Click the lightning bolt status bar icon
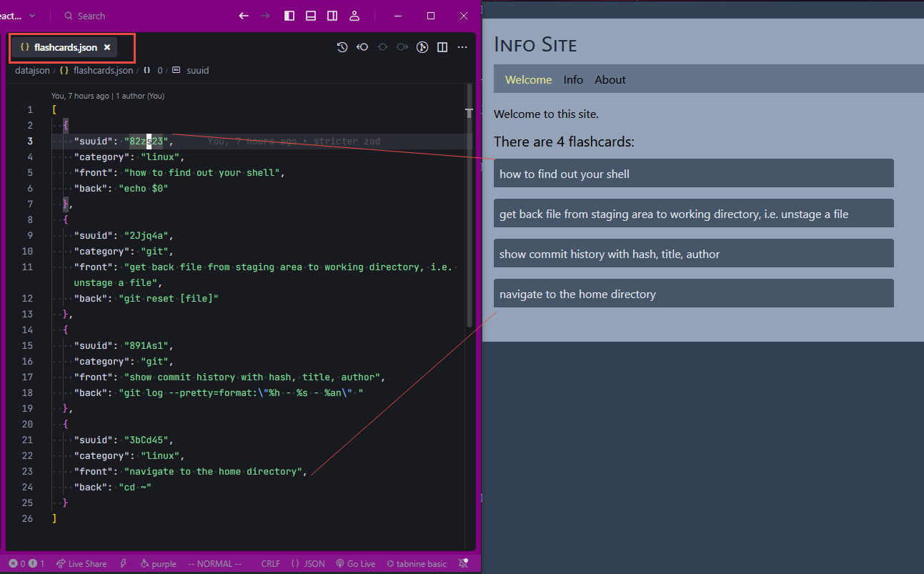The width and height of the screenshot is (924, 574). tap(124, 564)
